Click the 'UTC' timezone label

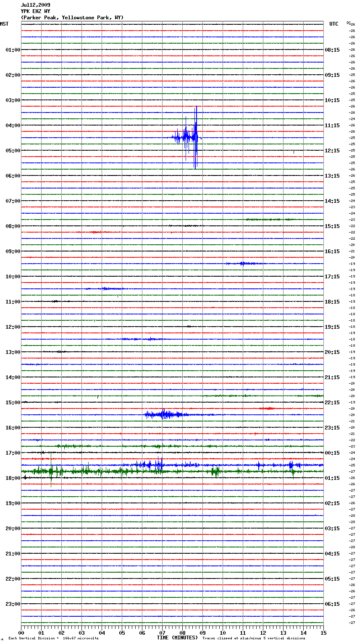point(334,24)
